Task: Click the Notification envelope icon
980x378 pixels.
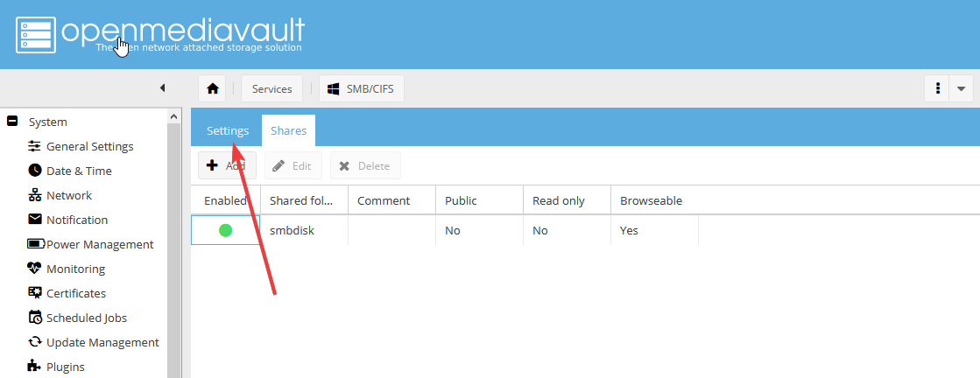Action: pyautogui.click(x=35, y=220)
